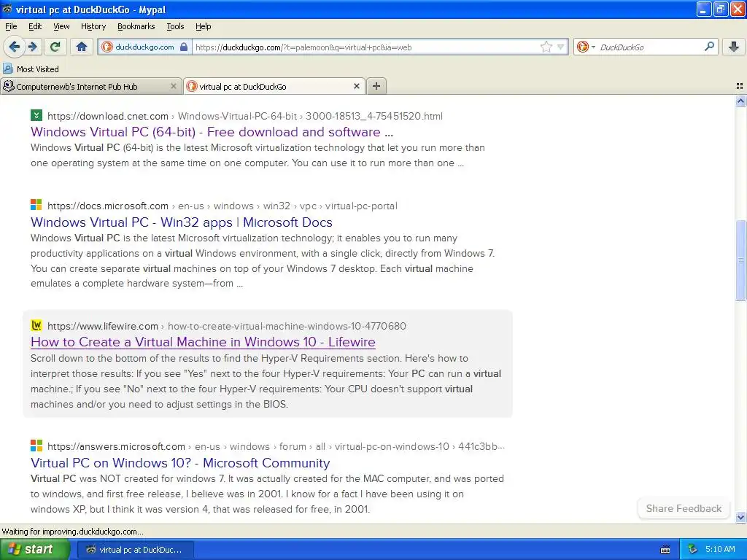This screenshot has height=560, width=747.
Task: Click the Share Feedback button
Action: pos(684,508)
